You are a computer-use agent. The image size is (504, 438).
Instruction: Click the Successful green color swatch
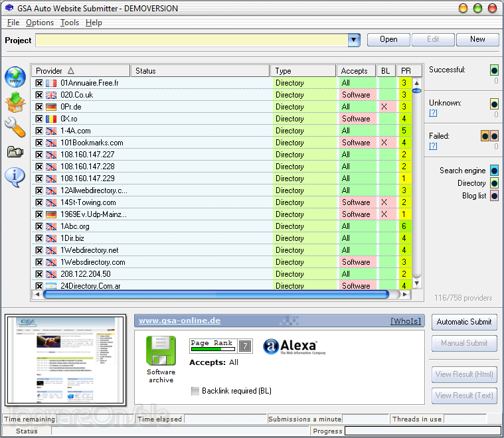point(494,70)
